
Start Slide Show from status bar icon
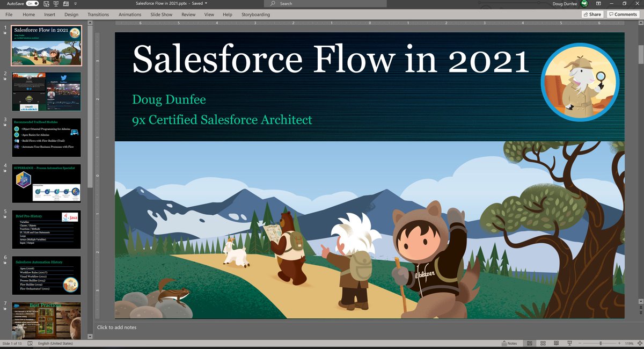point(570,344)
